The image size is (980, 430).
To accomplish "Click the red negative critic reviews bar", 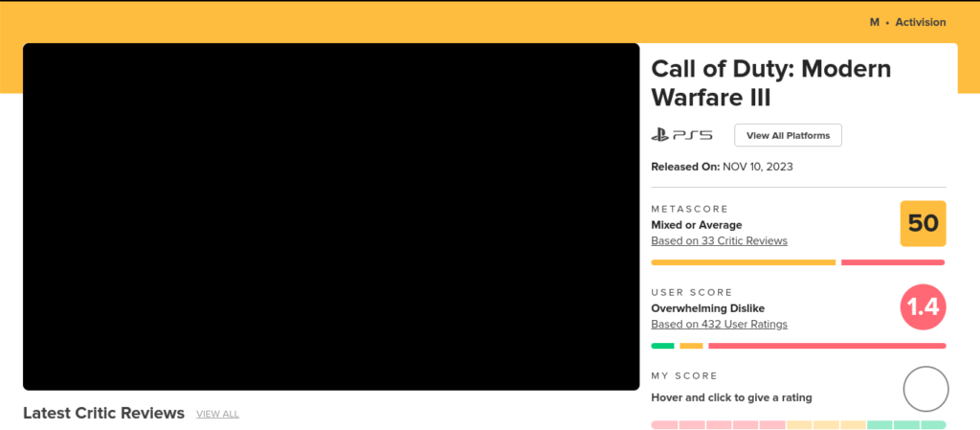I will [893, 262].
